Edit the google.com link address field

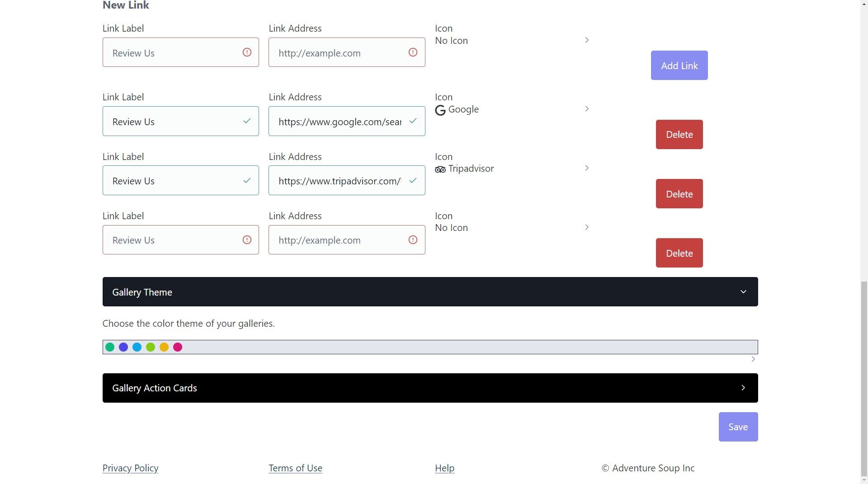347,121
